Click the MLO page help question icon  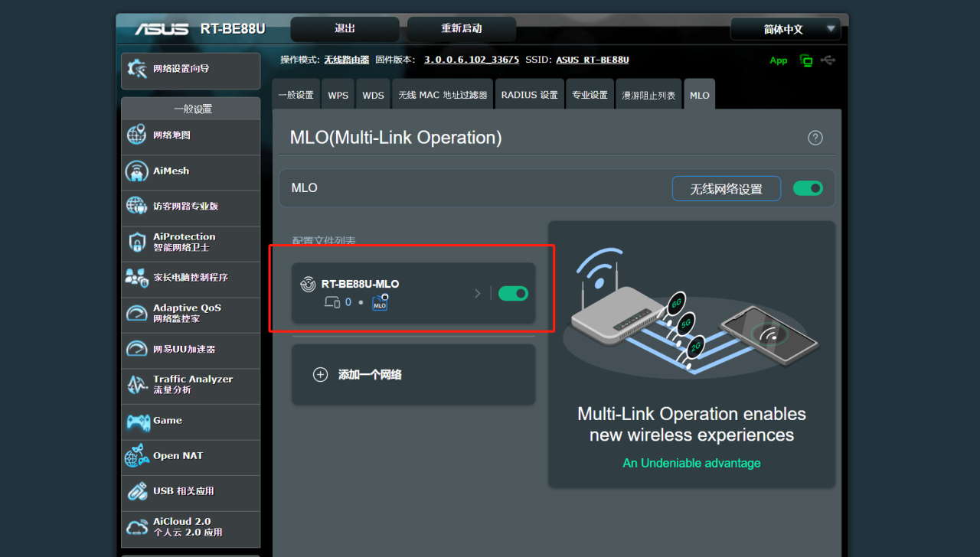pos(815,138)
